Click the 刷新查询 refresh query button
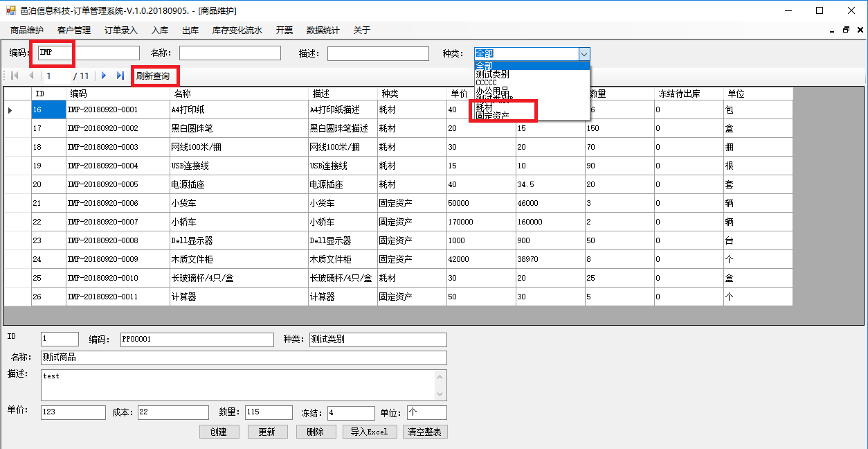The width and height of the screenshot is (868, 449). click(x=152, y=76)
